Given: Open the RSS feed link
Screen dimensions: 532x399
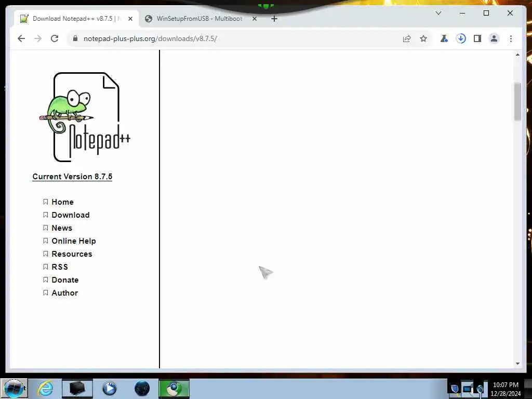Looking at the screenshot, I should coord(60,267).
